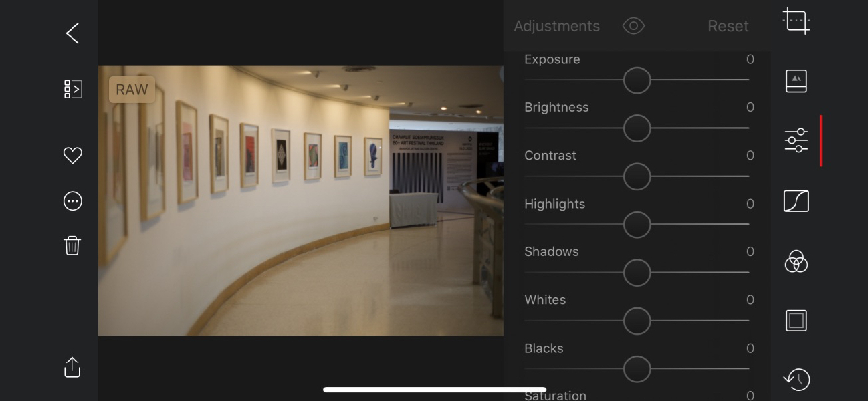The image size is (868, 401).
Task: Tap the gallery photo preview
Action: (x=301, y=200)
